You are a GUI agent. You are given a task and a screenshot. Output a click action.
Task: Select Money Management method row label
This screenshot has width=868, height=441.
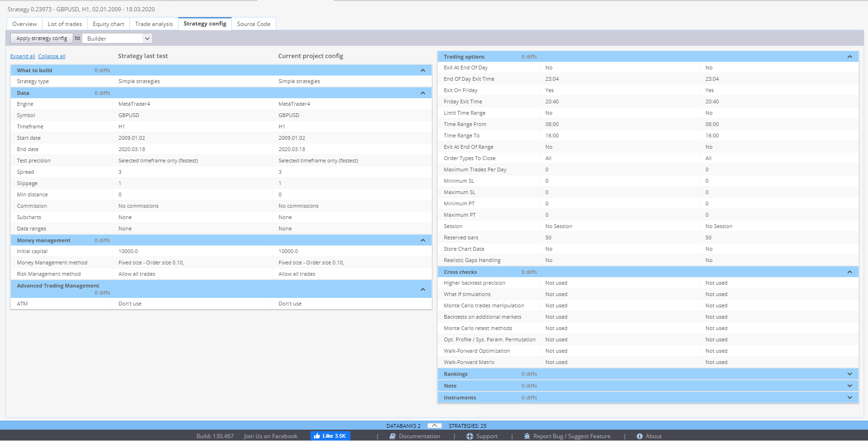click(x=52, y=263)
